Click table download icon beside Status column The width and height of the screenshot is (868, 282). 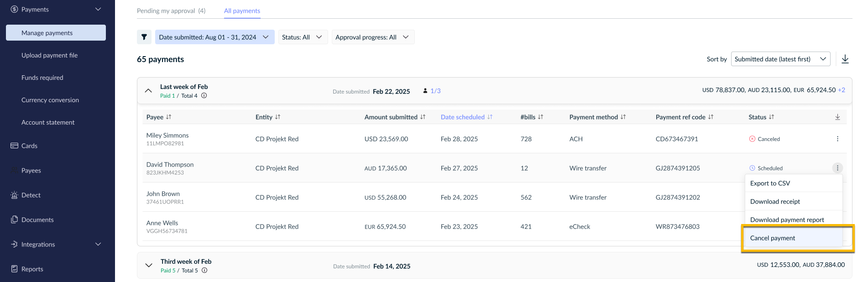pyautogui.click(x=837, y=117)
